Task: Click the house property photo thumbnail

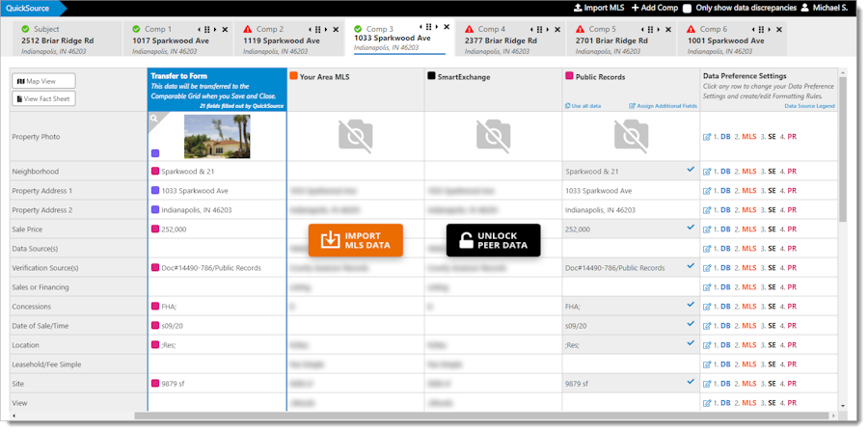Action: point(217,137)
